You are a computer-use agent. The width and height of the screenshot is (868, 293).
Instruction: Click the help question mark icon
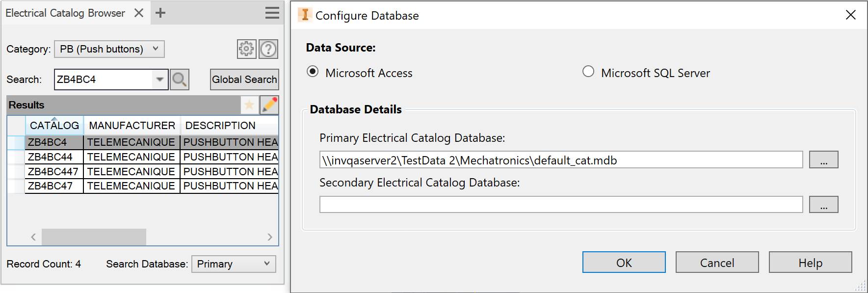[268, 49]
